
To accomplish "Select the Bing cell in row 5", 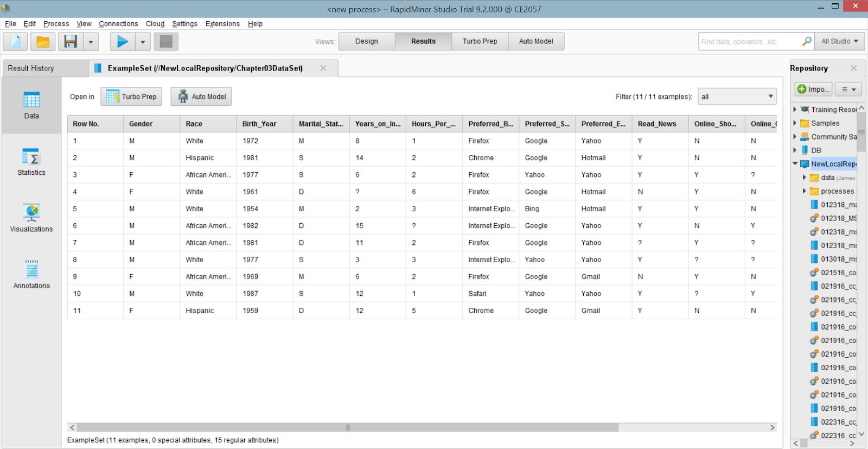I will pyautogui.click(x=547, y=208).
